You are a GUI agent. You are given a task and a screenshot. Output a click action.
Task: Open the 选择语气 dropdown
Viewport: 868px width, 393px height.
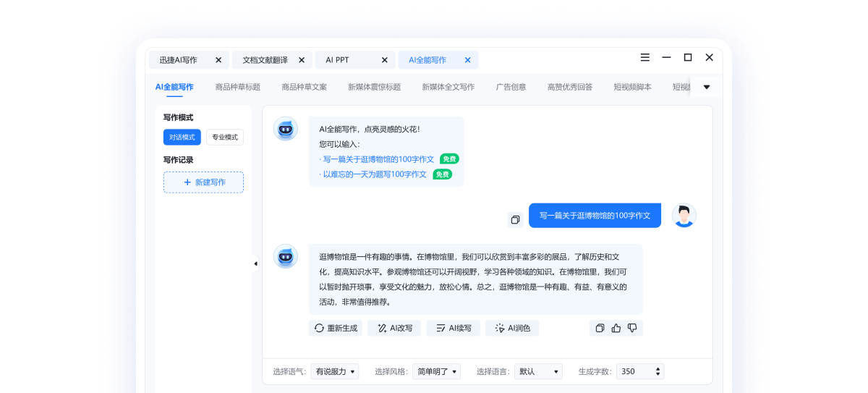334,371
